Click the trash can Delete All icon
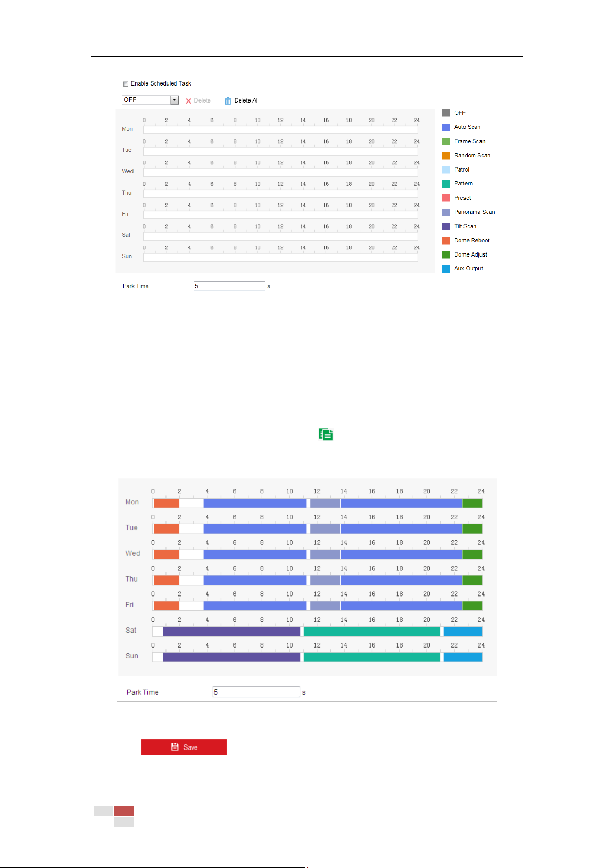Screen dimensions: 614x868 [x=228, y=101]
